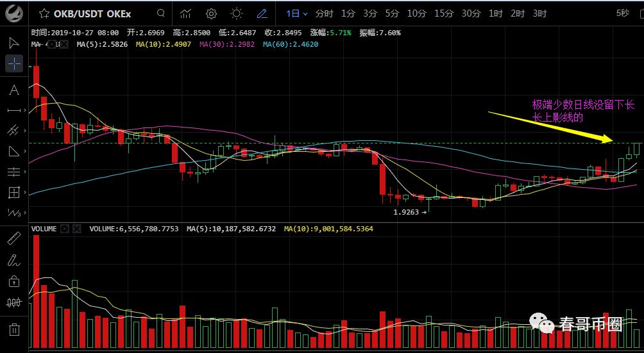644x353 pixels.
Task: Expand the parallel channel tool submenu arrow
Action: (25, 131)
